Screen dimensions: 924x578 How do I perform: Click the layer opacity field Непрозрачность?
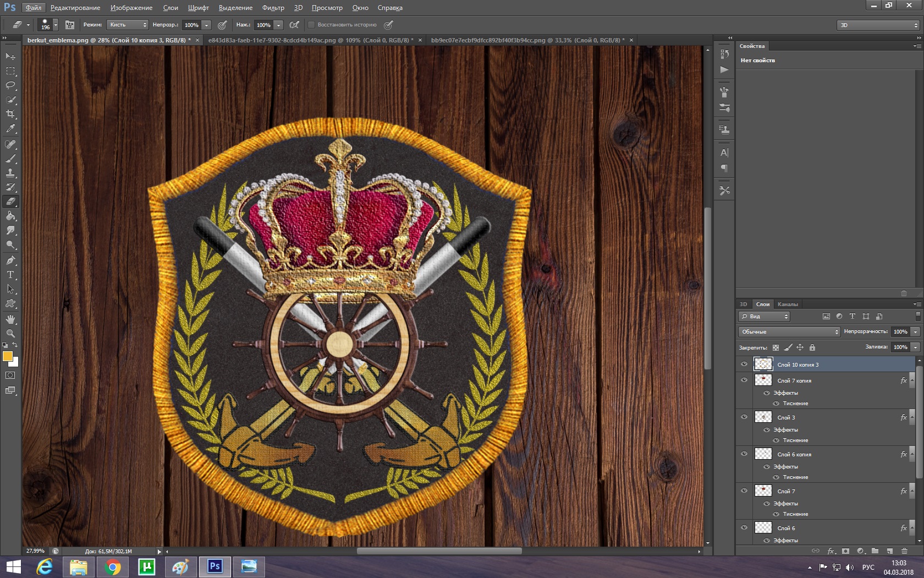pyautogui.click(x=900, y=331)
